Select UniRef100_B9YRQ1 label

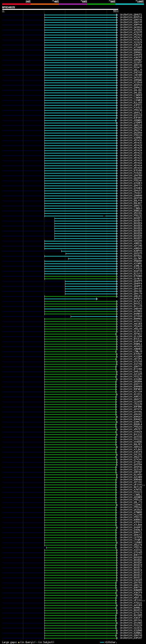click(131, 256)
